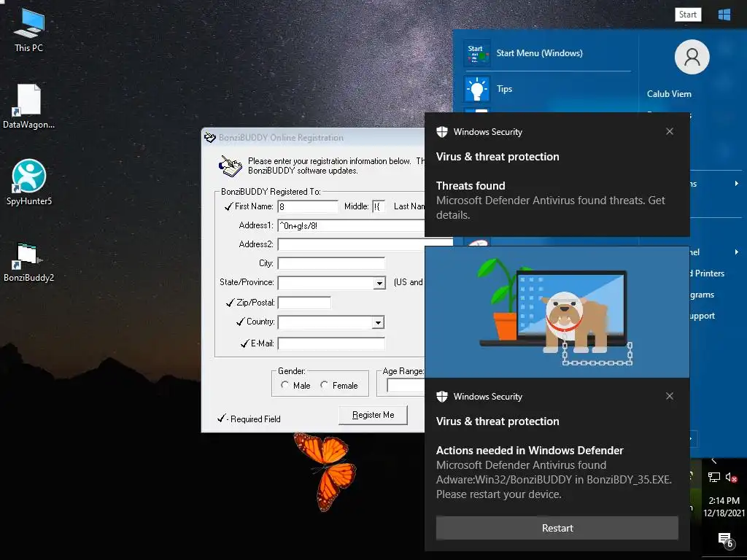Click the City input field

coord(331,264)
